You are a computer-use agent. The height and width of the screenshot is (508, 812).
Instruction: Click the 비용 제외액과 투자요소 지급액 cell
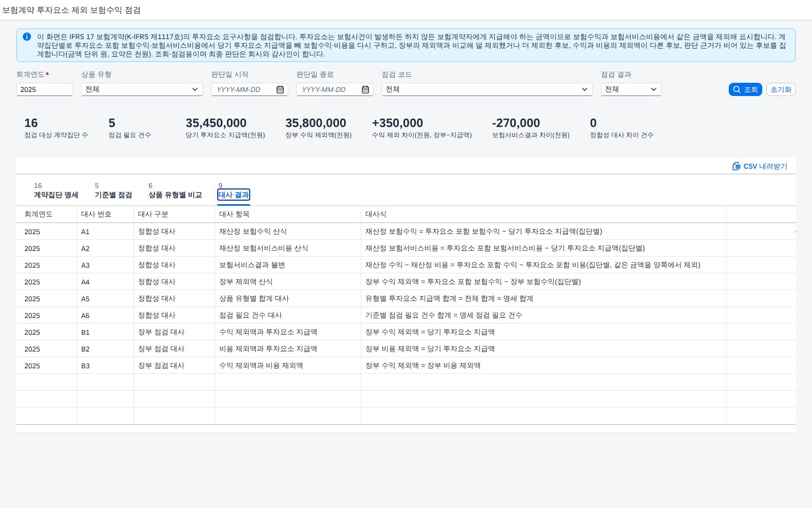(288, 349)
